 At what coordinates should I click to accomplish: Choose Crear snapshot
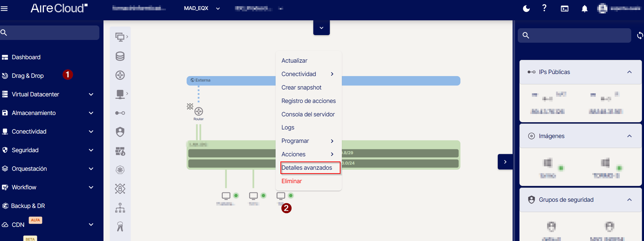[x=301, y=87]
